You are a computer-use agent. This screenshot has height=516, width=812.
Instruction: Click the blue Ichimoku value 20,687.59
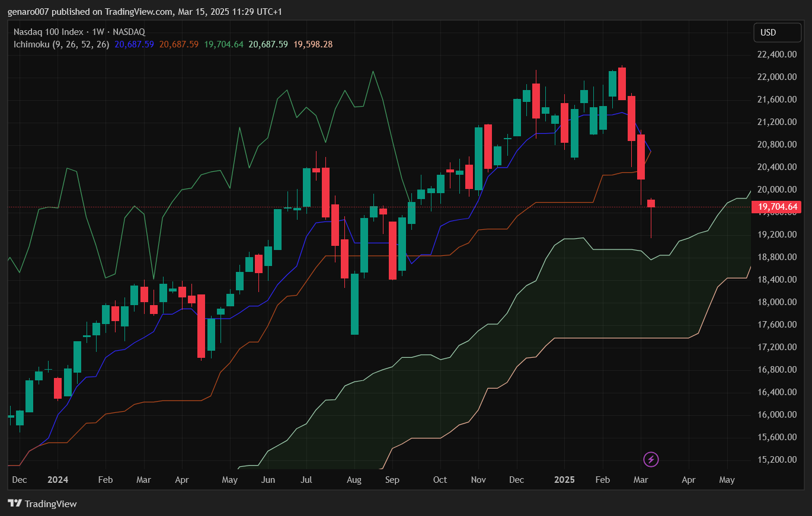tap(135, 44)
